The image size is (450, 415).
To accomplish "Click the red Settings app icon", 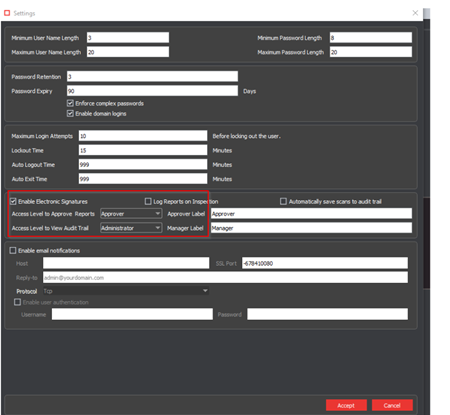I will pos(7,13).
